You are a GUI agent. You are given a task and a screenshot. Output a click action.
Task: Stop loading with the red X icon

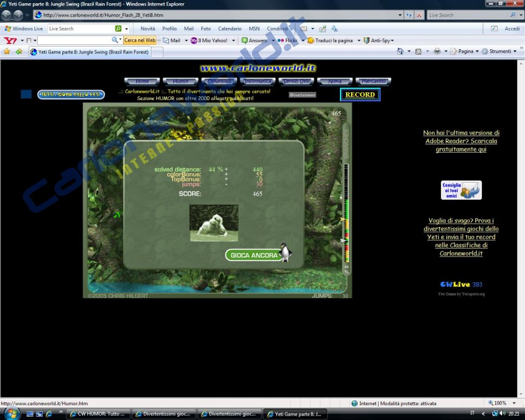tap(419, 15)
